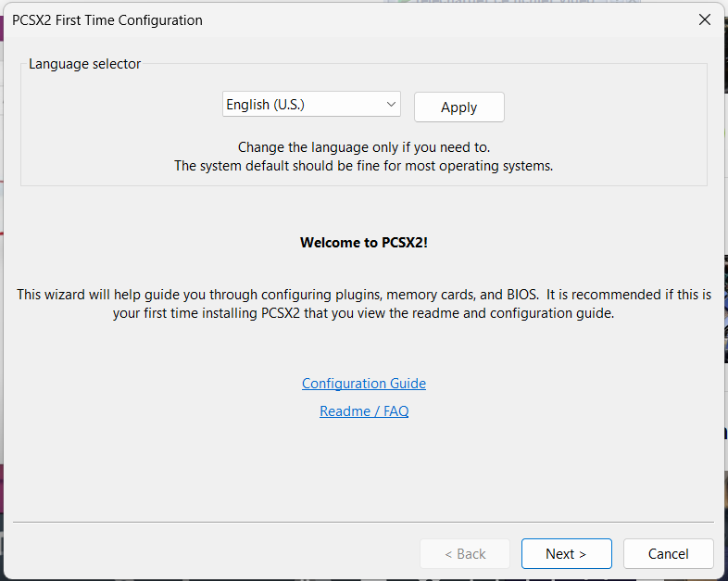Close the PCSX2 First Time Configuration window
This screenshot has height=581, width=728.
704,19
